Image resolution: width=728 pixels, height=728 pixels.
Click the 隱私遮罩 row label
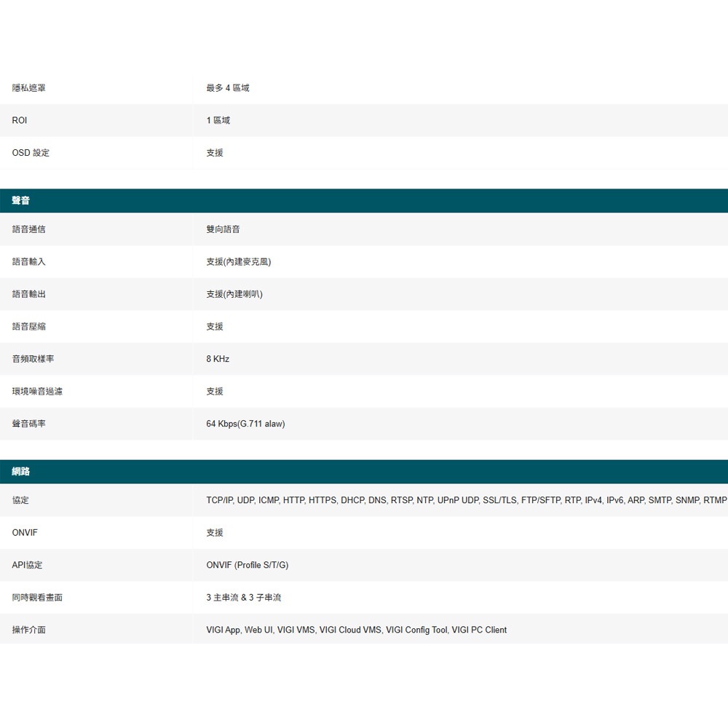[30, 87]
